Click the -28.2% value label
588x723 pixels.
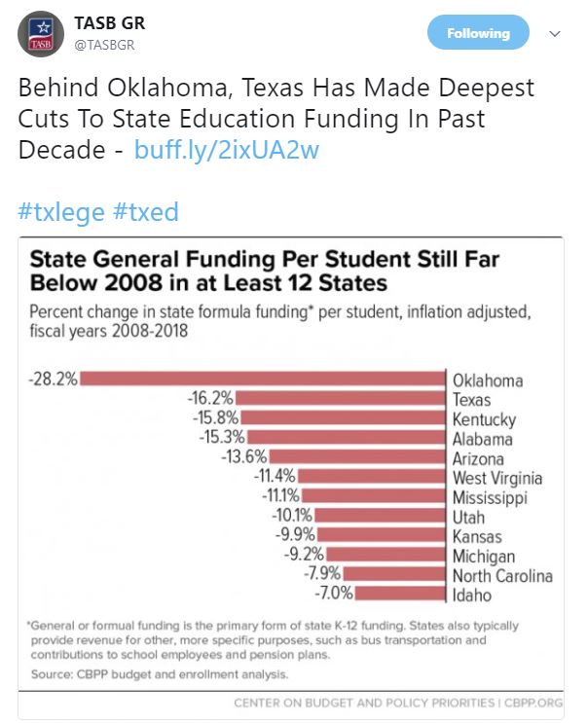point(53,380)
